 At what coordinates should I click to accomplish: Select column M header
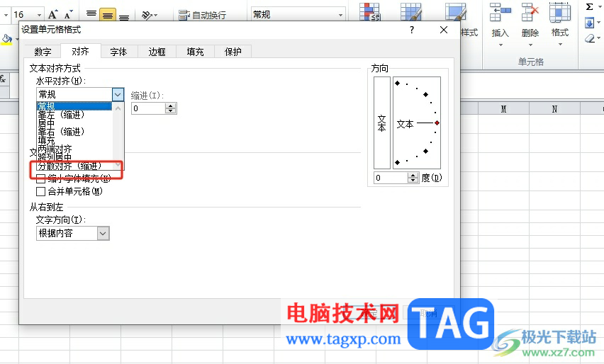click(x=503, y=109)
